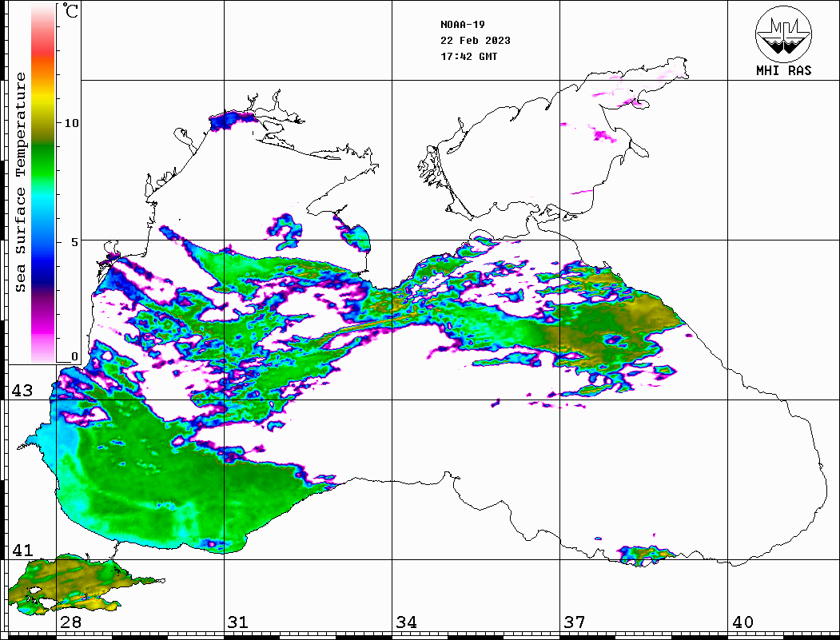Pick the green band of temperature colorbar
This screenshot has width=840, height=640.
(43, 161)
